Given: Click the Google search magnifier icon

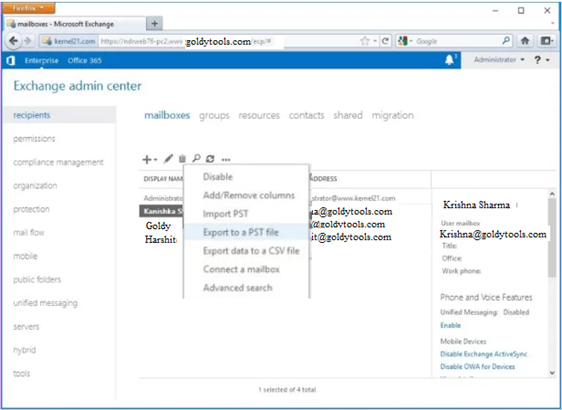Looking at the screenshot, I should click(x=506, y=41).
